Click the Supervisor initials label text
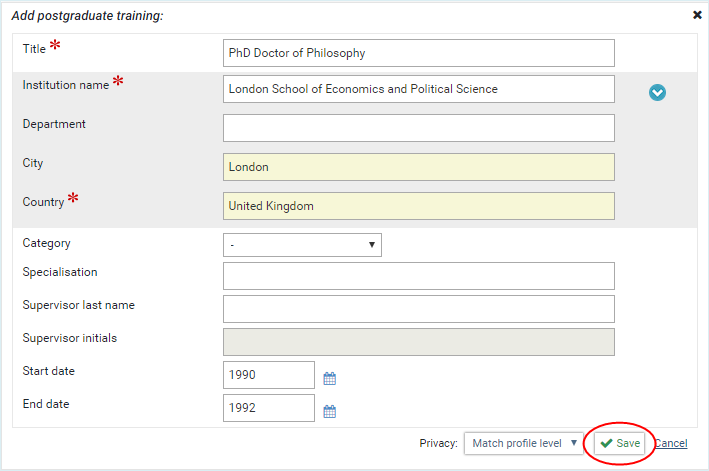709x471 pixels. pos(70,338)
